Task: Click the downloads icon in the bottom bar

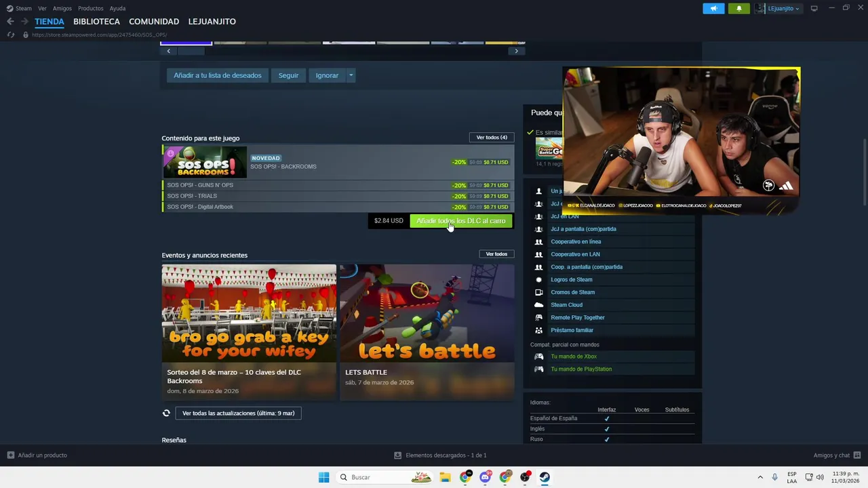Action: [398, 455]
